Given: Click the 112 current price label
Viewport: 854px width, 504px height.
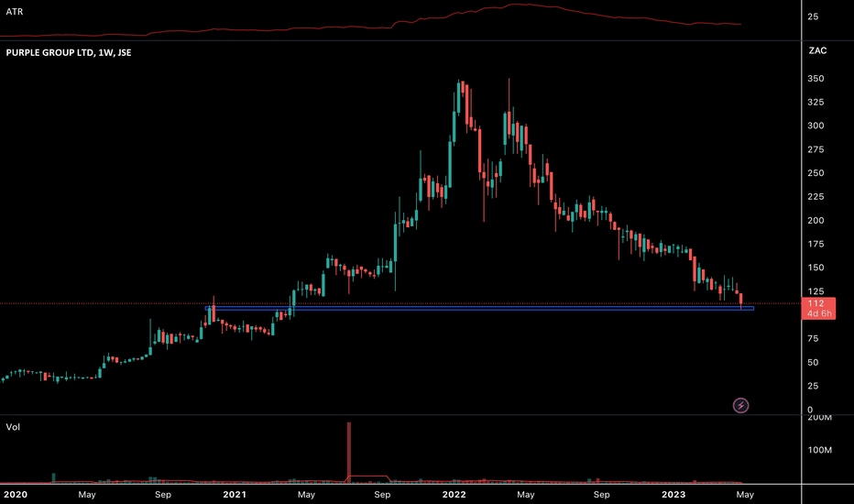Looking at the screenshot, I should [x=816, y=303].
